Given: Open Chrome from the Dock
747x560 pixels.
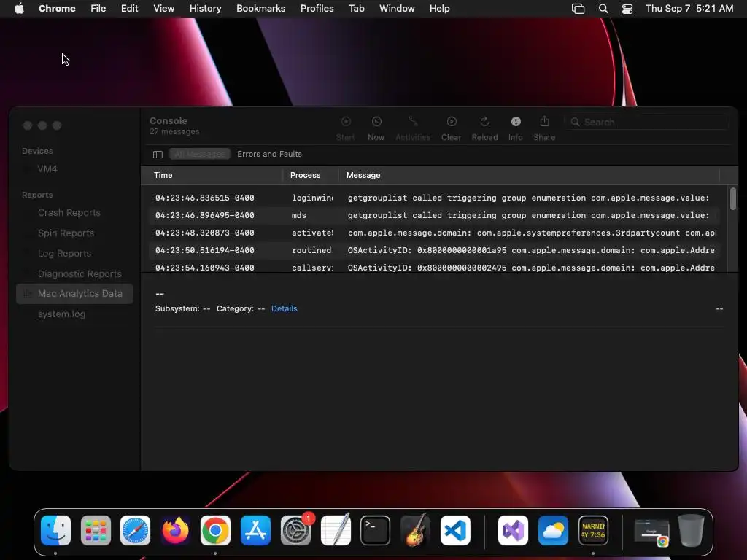Looking at the screenshot, I should coord(215,530).
